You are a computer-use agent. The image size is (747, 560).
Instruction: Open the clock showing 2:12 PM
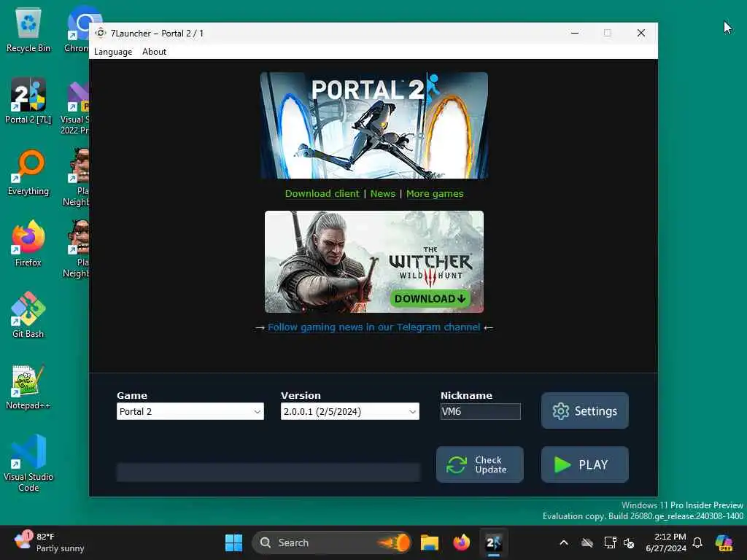point(666,542)
